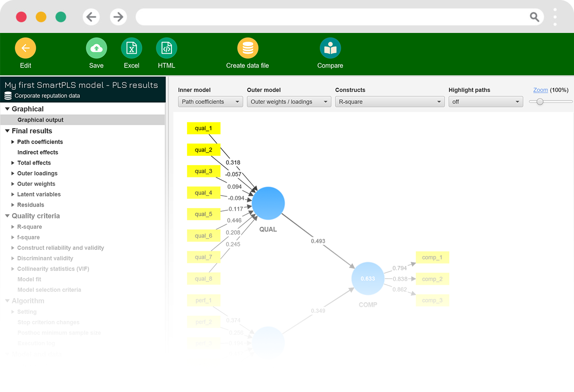Click the zoom slider handle
This screenshot has height=392, width=574.
pos(540,102)
